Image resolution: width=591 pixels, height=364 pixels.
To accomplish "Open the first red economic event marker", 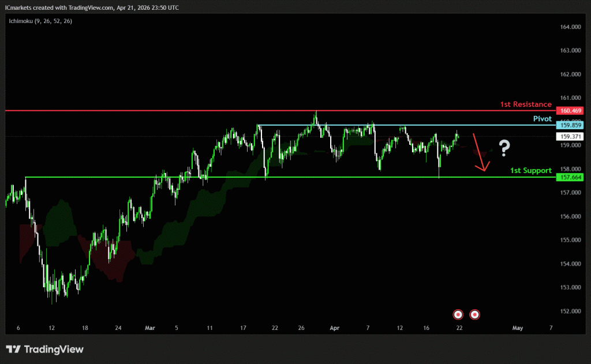I will click(458, 314).
